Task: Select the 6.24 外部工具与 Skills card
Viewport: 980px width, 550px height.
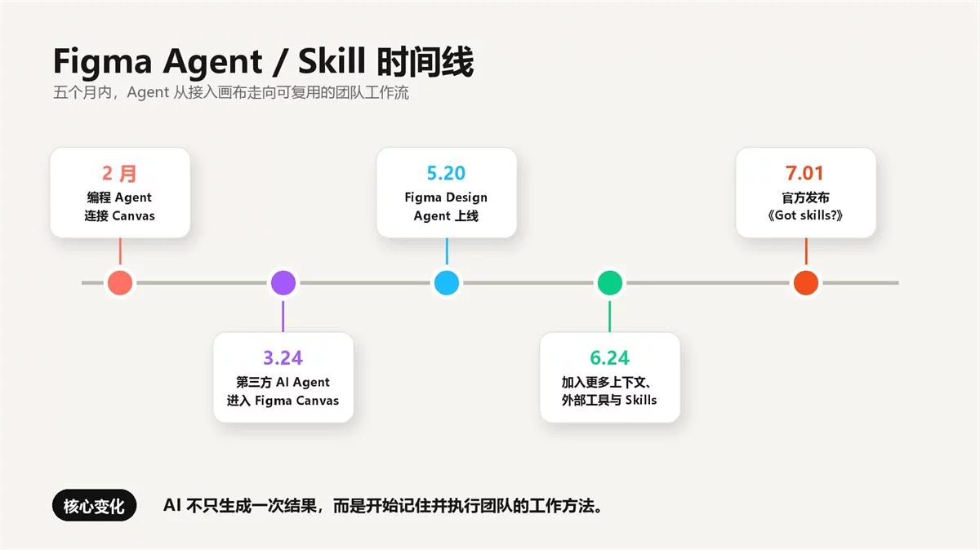Action: coord(610,377)
